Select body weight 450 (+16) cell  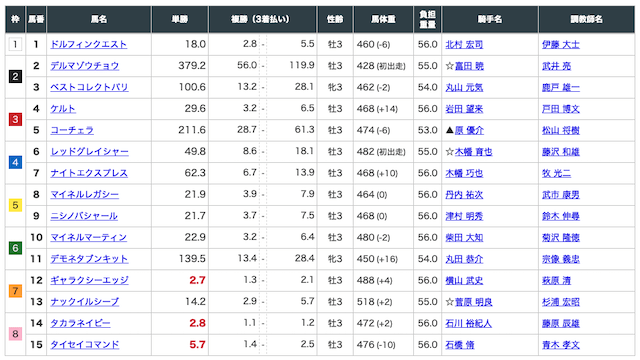click(x=383, y=258)
